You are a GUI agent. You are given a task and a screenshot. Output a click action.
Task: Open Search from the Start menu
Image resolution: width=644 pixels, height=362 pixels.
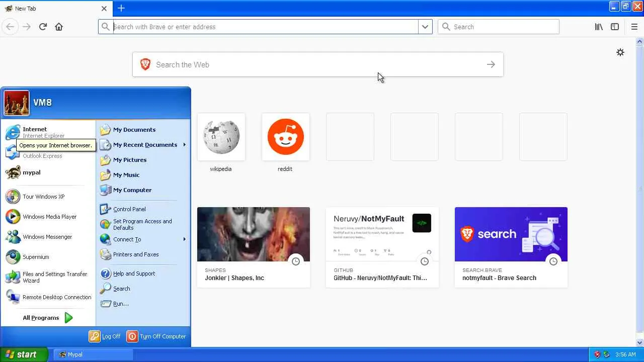pyautogui.click(x=143, y=289)
